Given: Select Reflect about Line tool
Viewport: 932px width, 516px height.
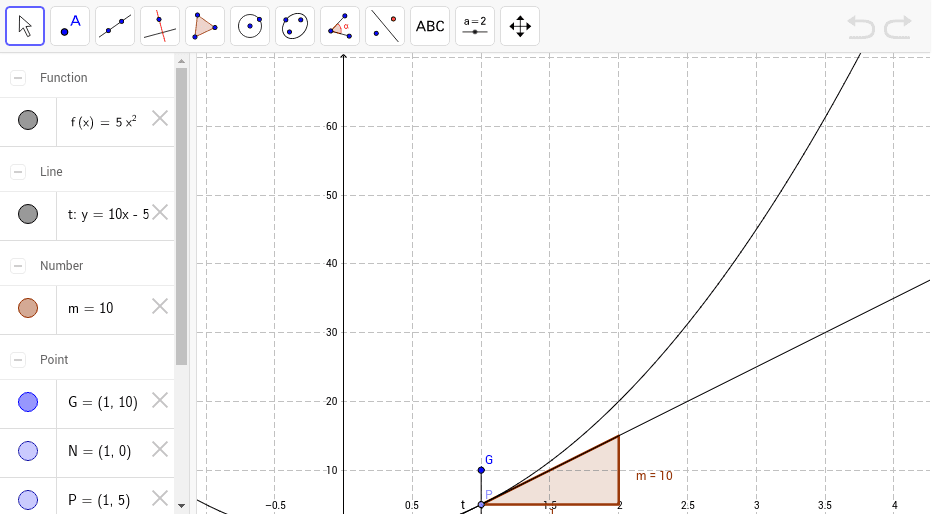Looking at the screenshot, I should [x=385, y=26].
